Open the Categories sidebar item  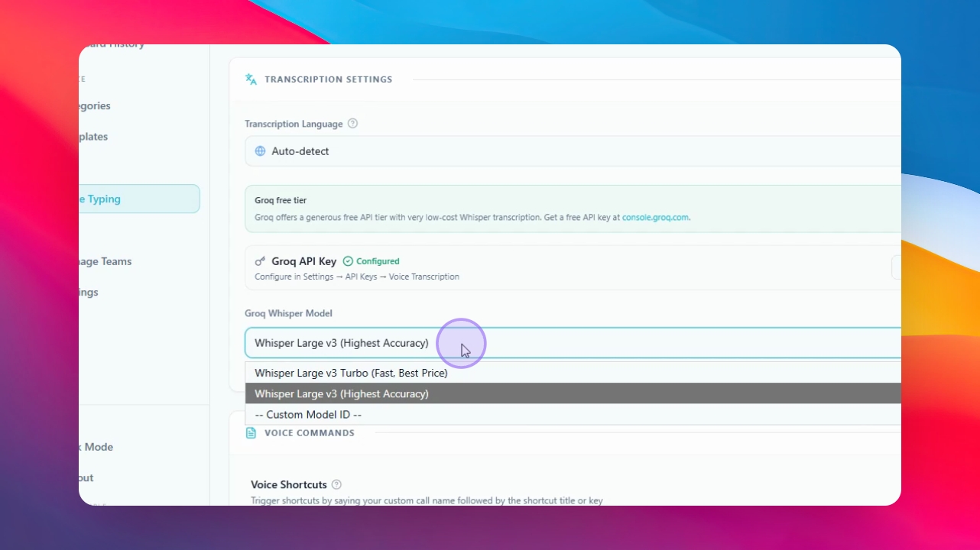pos(95,106)
